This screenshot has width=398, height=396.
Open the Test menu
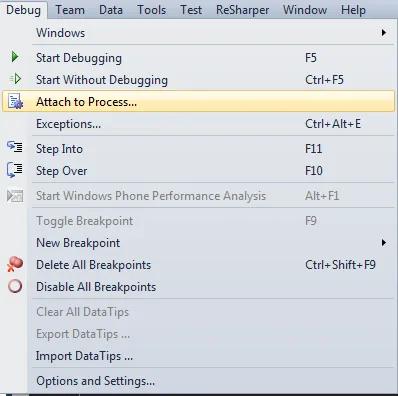[191, 10]
